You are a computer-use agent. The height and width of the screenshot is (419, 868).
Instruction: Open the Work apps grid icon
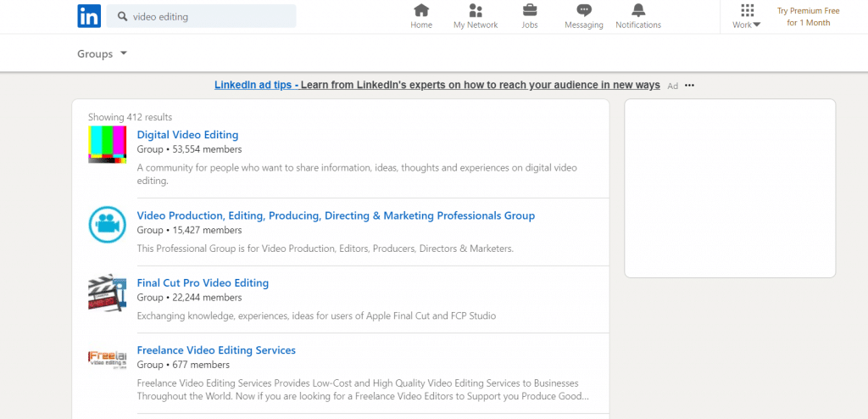pos(748,10)
